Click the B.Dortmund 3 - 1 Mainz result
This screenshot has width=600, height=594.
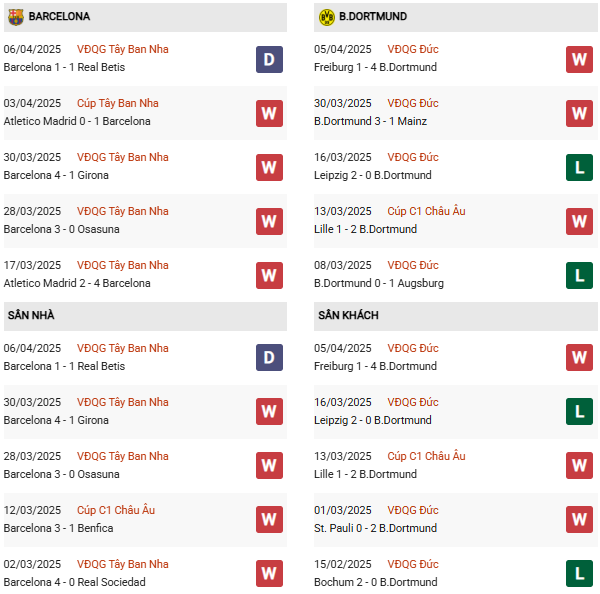click(x=370, y=122)
